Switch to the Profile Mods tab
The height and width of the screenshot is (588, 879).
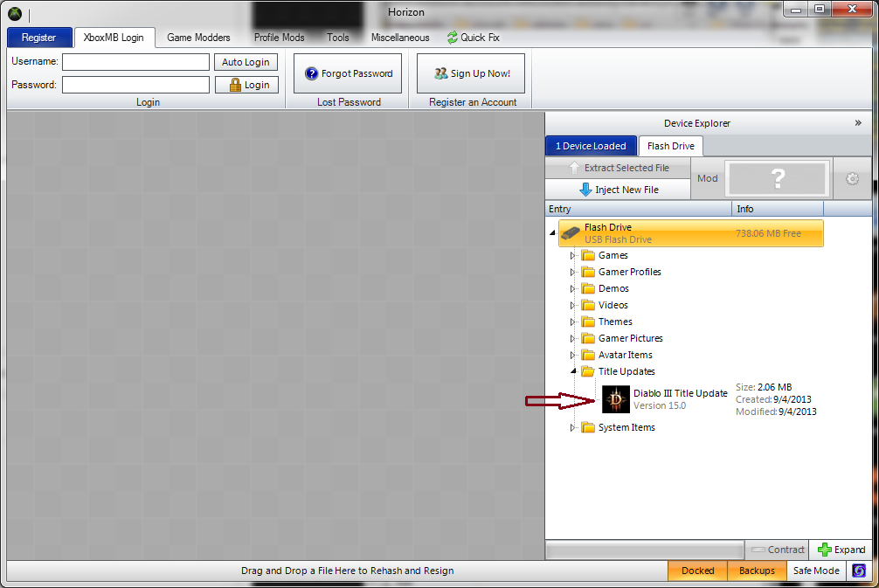point(279,38)
